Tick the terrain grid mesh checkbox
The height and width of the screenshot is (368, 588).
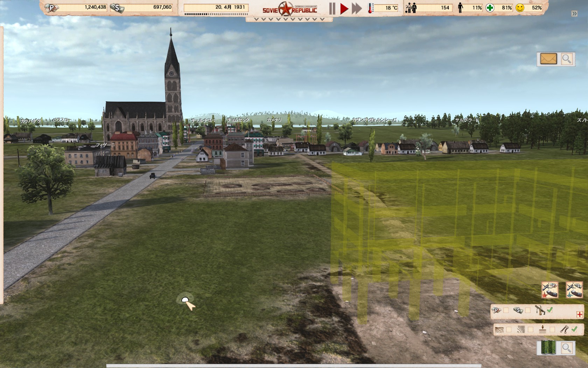coord(509,329)
